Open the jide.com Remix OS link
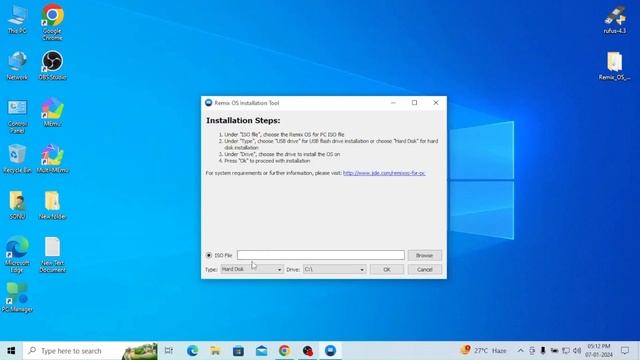The width and height of the screenshot is (640, 360). 384,173
